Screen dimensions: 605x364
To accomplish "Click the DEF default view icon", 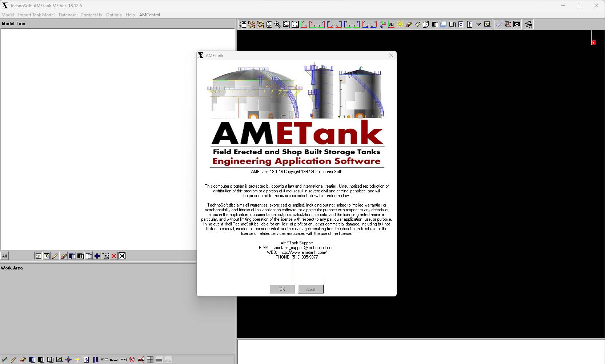I will click(x=391, y=24).
